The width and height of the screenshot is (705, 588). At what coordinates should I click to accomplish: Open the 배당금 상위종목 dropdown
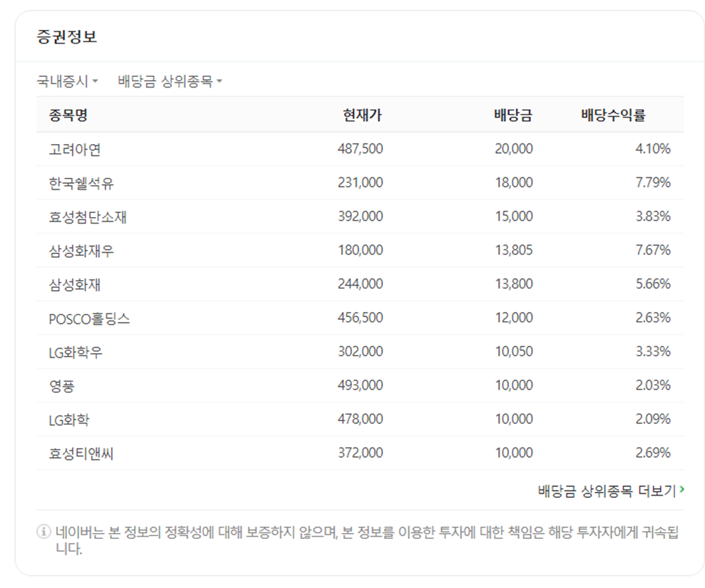click(170, 82)
